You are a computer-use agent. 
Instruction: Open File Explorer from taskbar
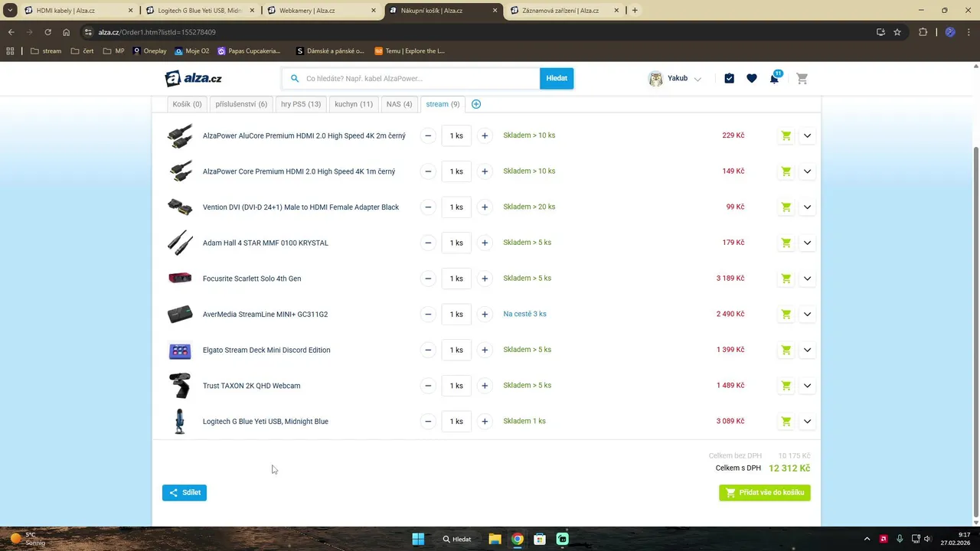click(495, 539)
